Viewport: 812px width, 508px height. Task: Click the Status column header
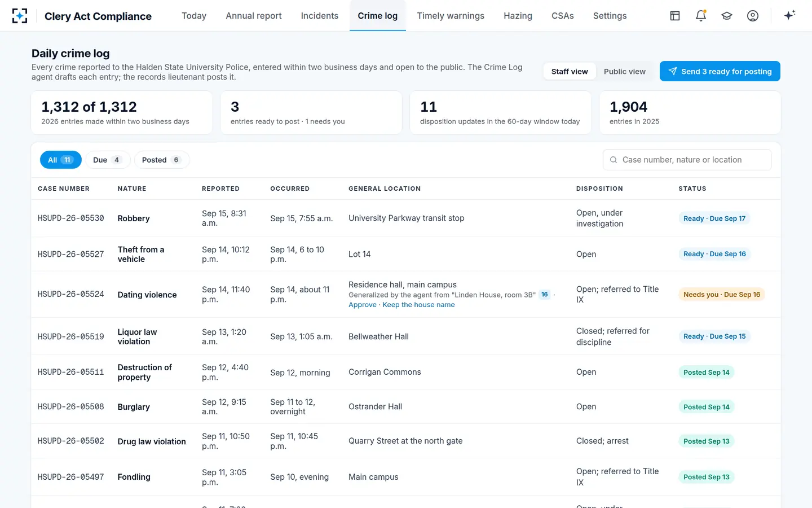(692, 189)
